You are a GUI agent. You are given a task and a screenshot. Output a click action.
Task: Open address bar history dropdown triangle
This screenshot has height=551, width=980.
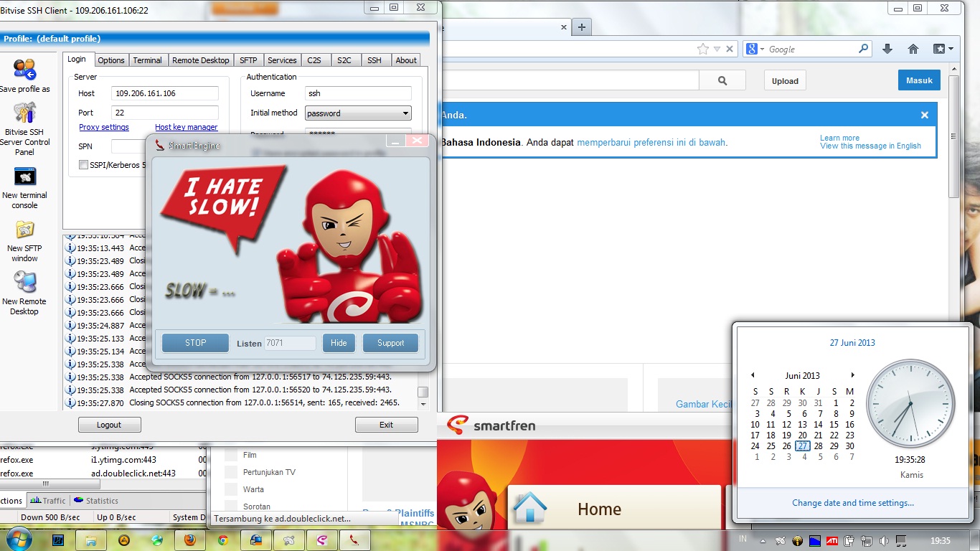717,50
